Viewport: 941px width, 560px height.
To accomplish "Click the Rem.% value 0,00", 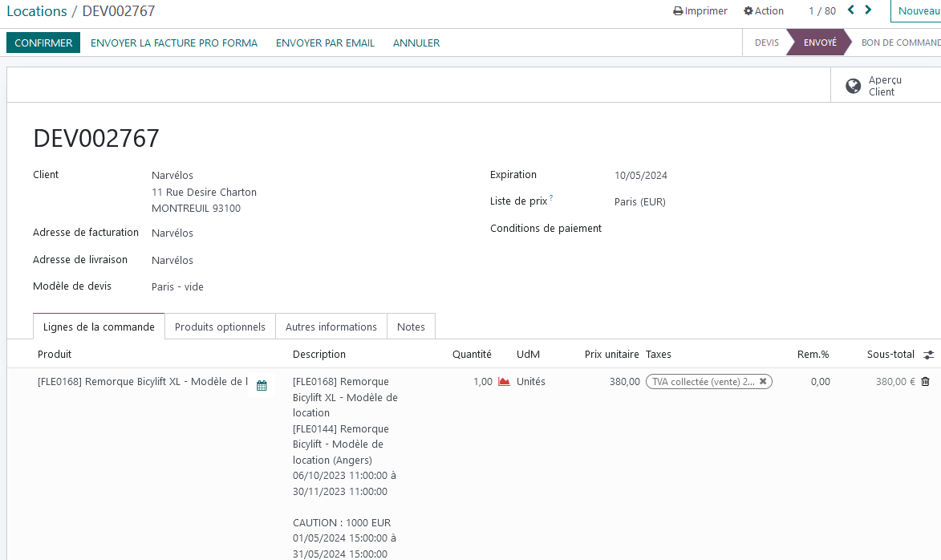I will [x=821, y=382].
